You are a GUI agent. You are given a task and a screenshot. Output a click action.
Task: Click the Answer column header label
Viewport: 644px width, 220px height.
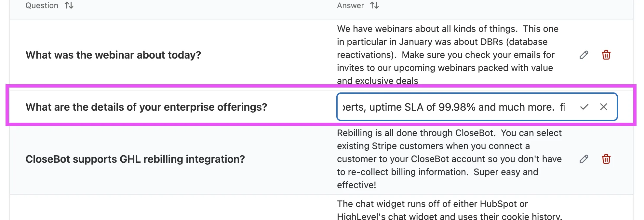tap(350, 6)
